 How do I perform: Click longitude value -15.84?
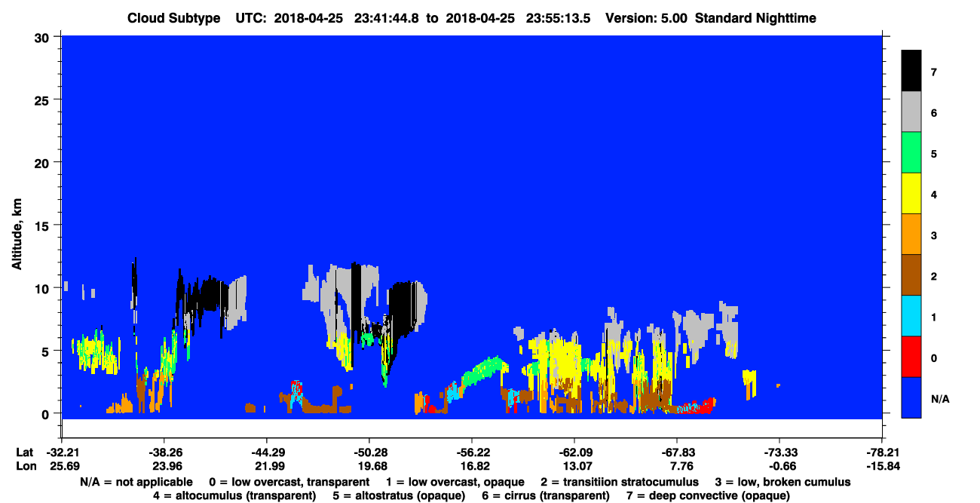[881, 466]
